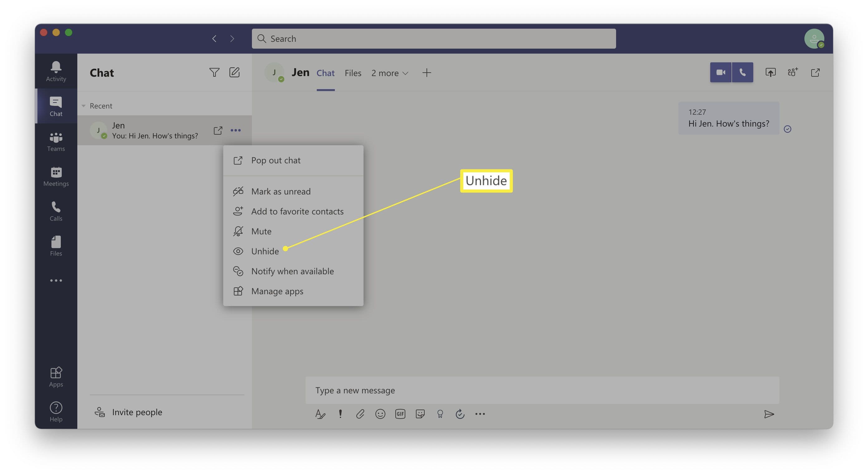The width and height of the screenshot is (868, 475).
Task: Expand the 2 more tabs dropdown
Action: point(389,73)
